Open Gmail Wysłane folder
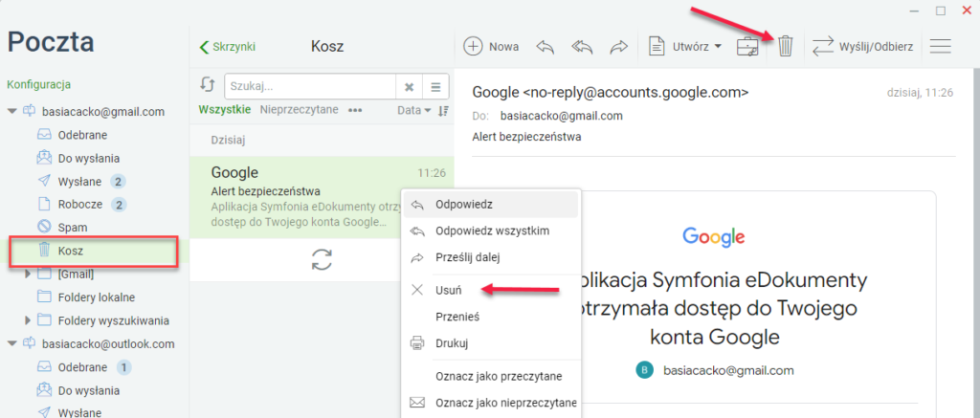The height and width of the screenshot is (418, 980). [x=79, y=182]
